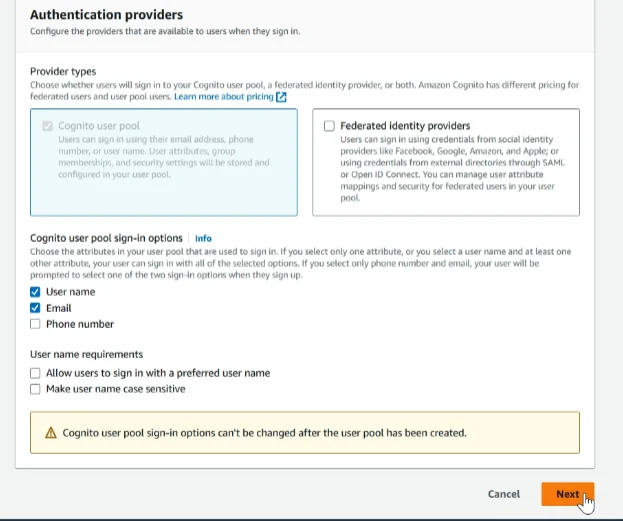Click the warning triangle icon in alert

click(51, 433)
